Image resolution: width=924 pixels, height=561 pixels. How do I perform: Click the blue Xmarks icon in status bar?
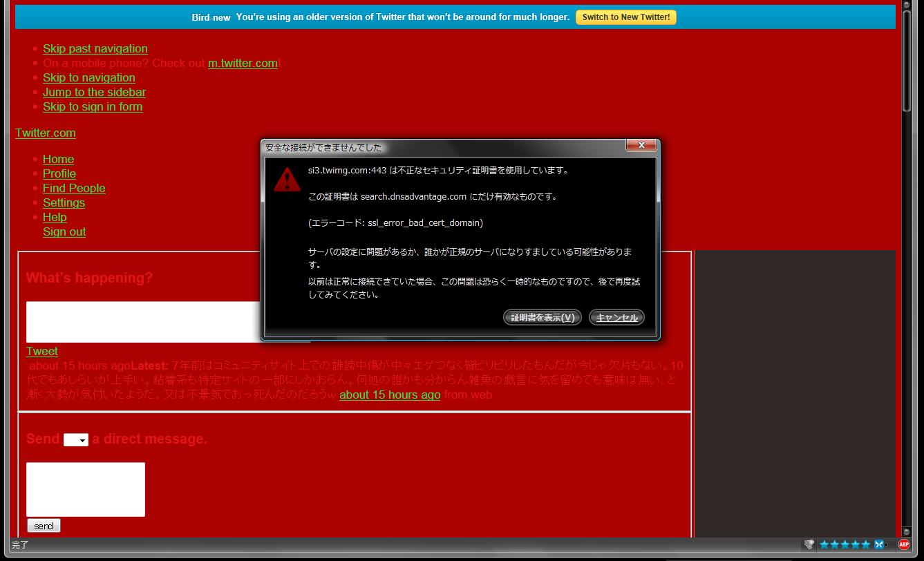point(878,544)
